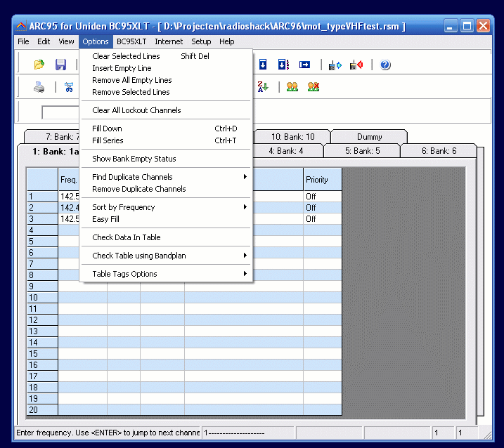Switch to 4: Bank: 4 tab
Image resolution: width=504 pixels, height=448 pixels.
coord(286,151)
